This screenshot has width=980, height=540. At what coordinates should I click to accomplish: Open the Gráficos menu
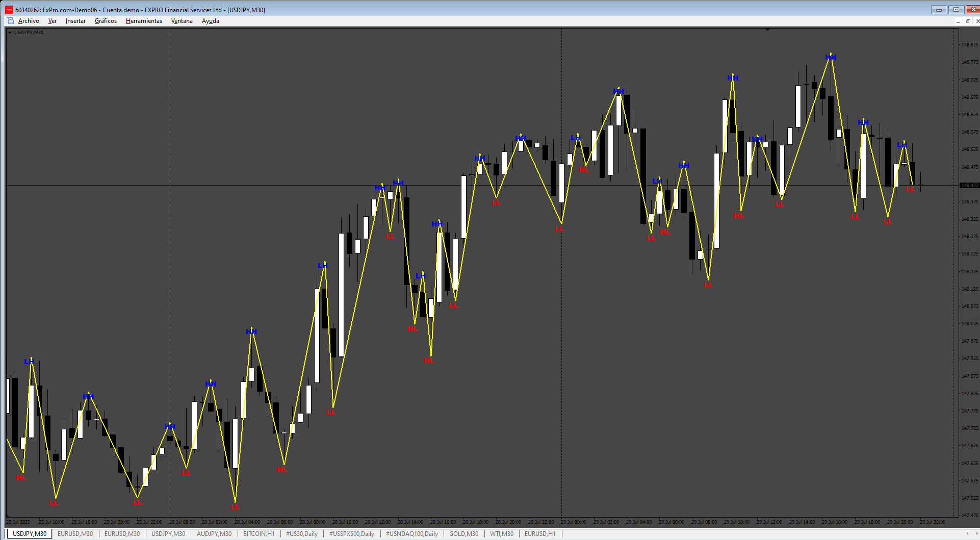(106, 21)
